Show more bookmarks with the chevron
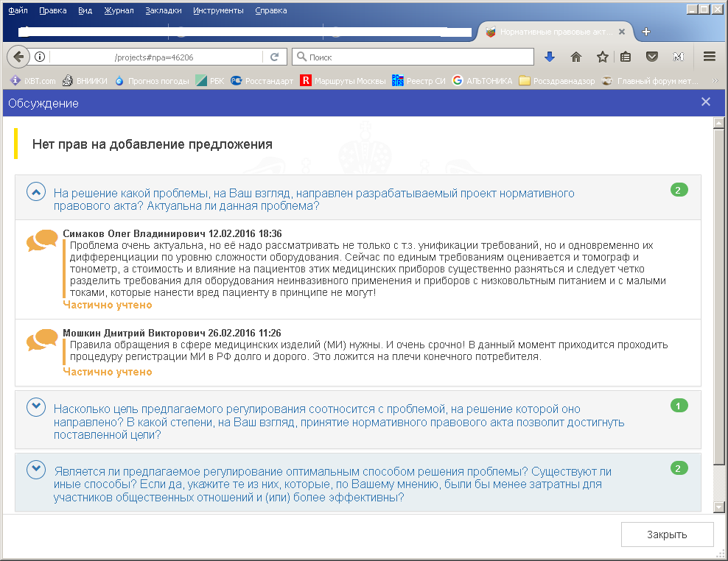The height and width of the screenshot is (561, 728). 714,81
